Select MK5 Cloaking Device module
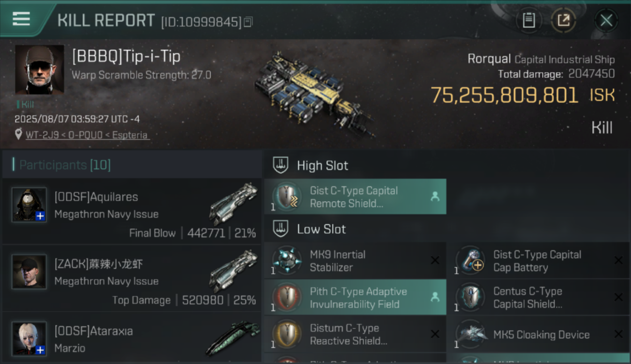 point(539,334)
